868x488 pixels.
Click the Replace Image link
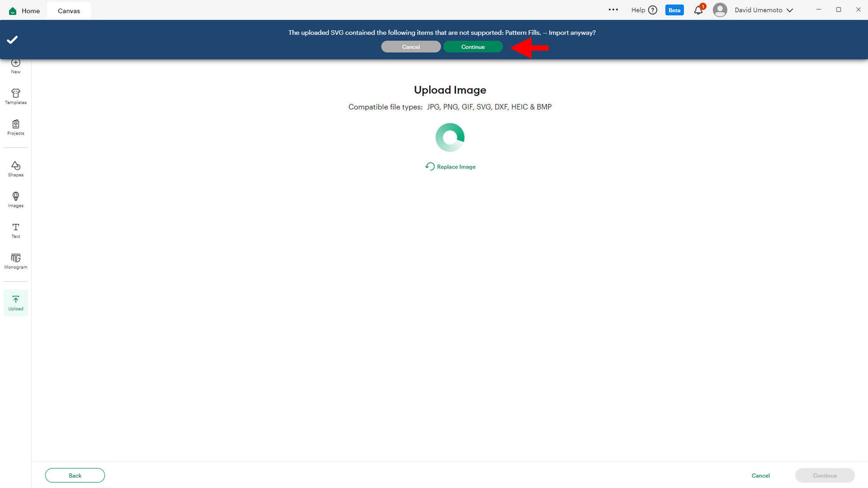[450, 167]
